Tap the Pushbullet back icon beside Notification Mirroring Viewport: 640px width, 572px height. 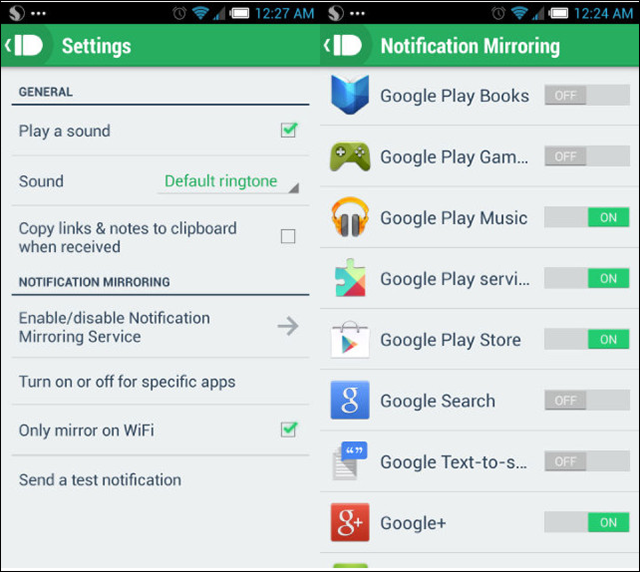[x=344, y=45]
